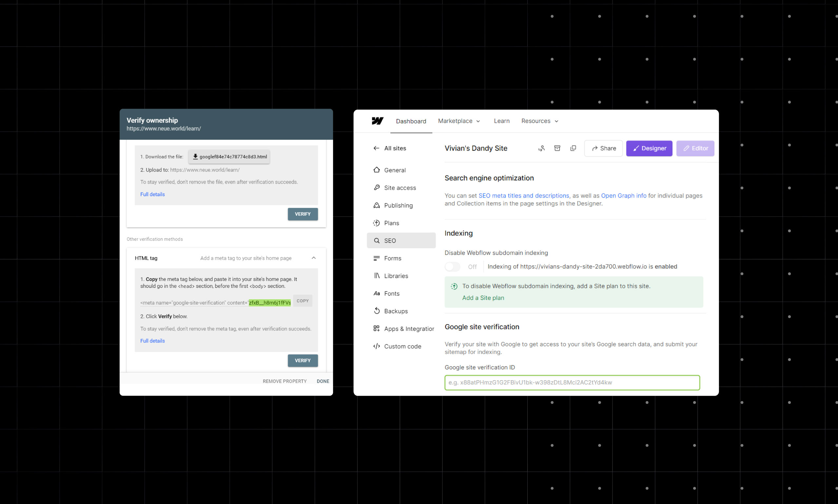Click the Forms lines icon
Screen dimensions: 838x504
click(x=377, y=258)
